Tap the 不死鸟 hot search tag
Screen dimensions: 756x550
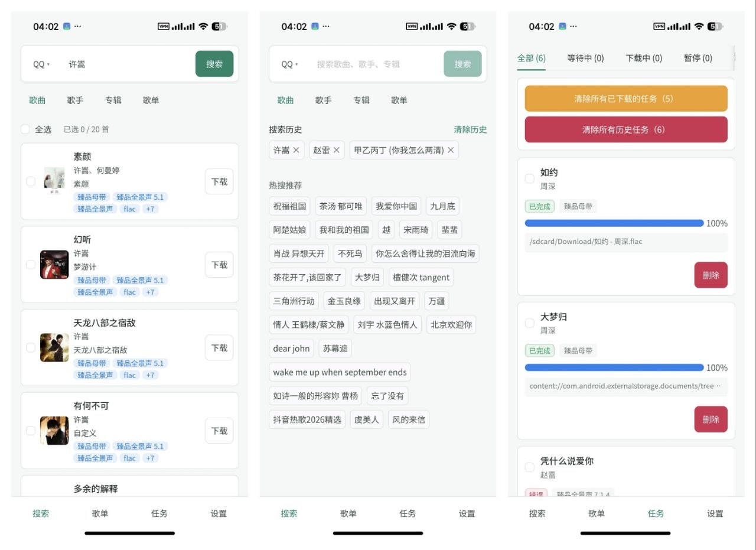pyautogui.click(x=350, y=253)
